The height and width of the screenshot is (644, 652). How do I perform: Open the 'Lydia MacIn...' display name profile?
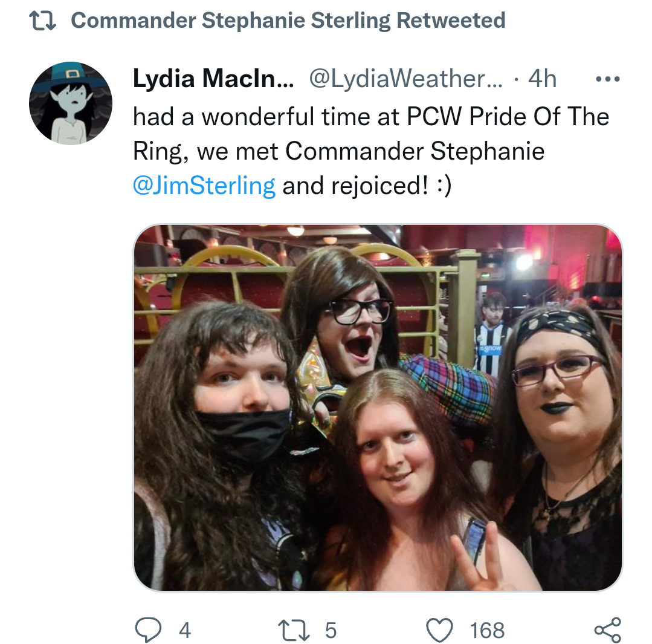click(x=213, y=78)
